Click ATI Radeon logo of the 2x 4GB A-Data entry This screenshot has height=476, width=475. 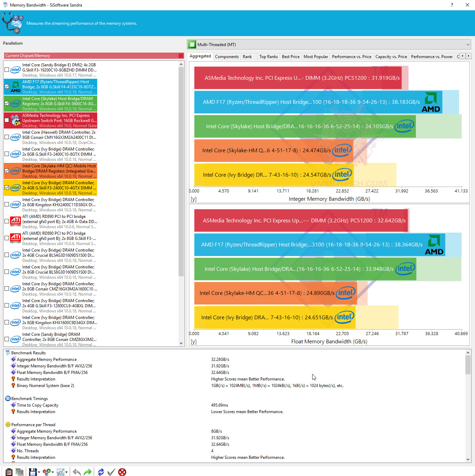[x=15, y=221]
